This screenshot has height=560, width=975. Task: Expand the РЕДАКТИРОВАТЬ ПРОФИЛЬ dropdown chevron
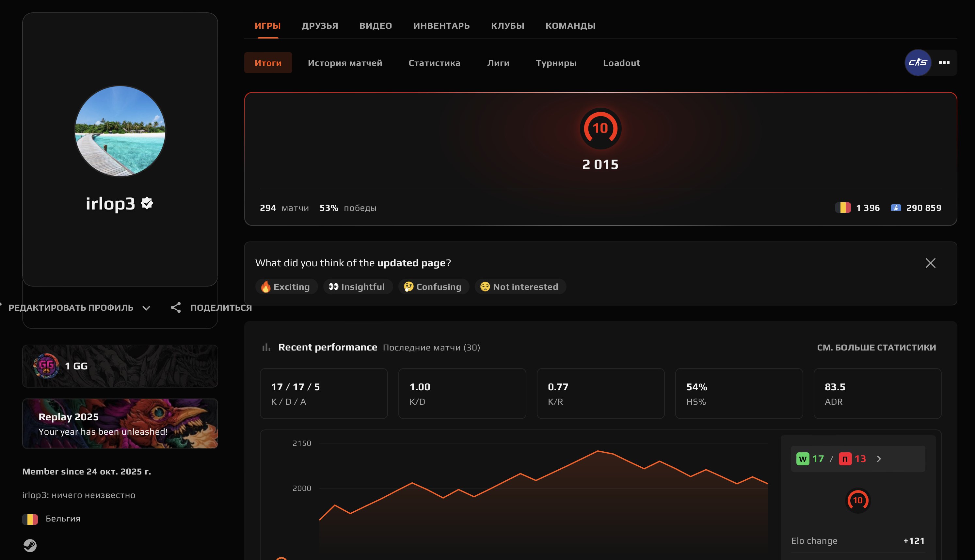pos(147,308)
